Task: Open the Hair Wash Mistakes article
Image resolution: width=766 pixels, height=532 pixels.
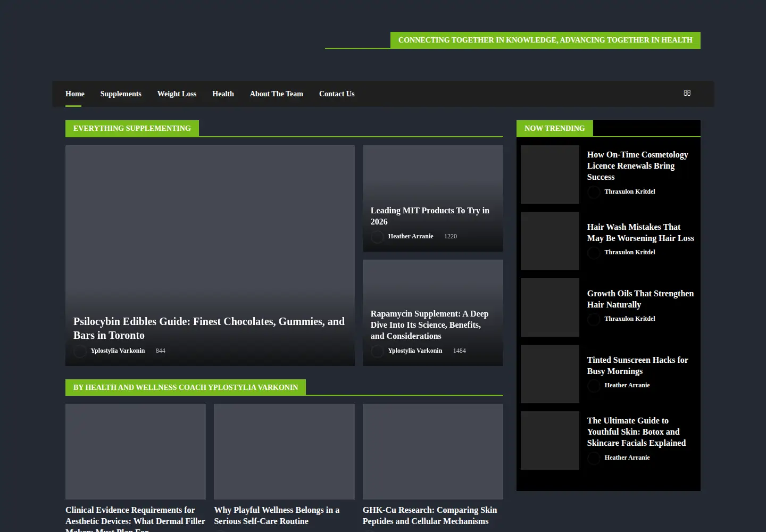Action: [640, 232]
